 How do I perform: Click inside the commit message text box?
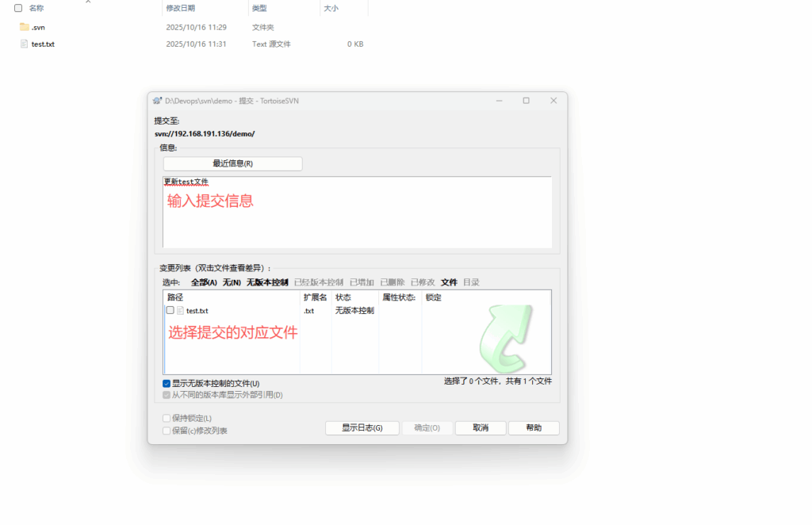pos(357,222)
